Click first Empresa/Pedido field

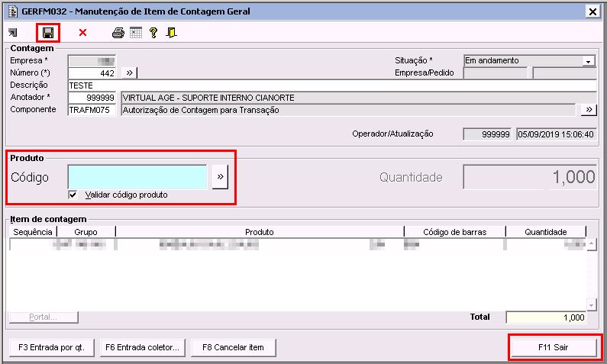tap(496, 72)
